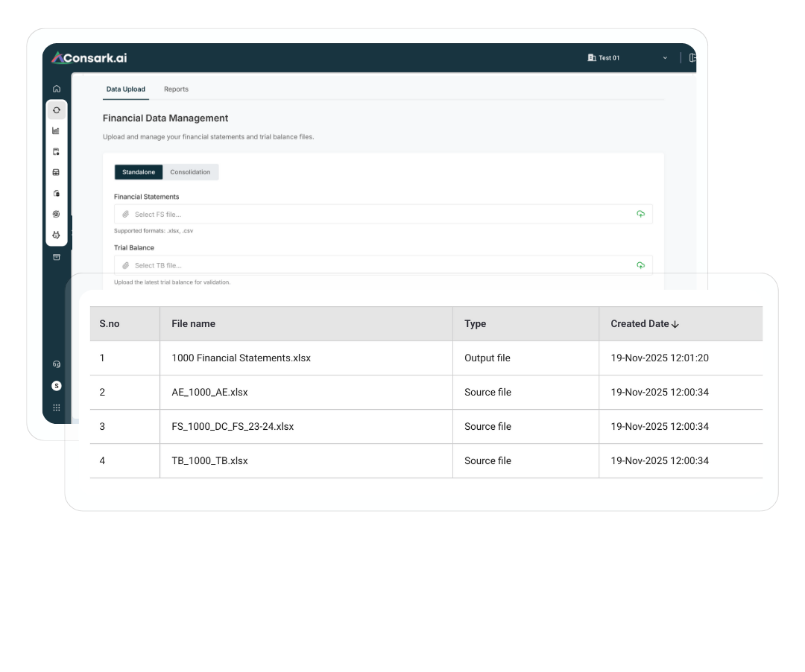Viewport: 805px width, 672px height.
Task: Click the headset support icon
Action: pos(57,364)
